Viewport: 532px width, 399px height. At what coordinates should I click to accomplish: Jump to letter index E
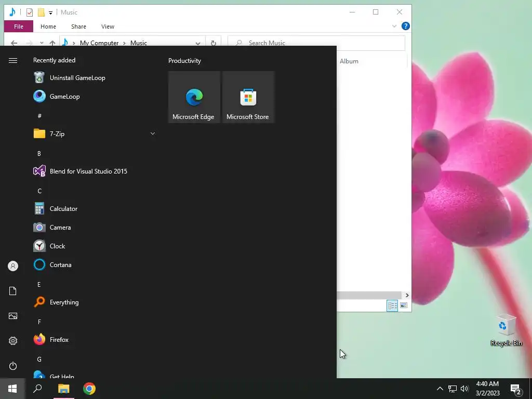pos(39,285)
